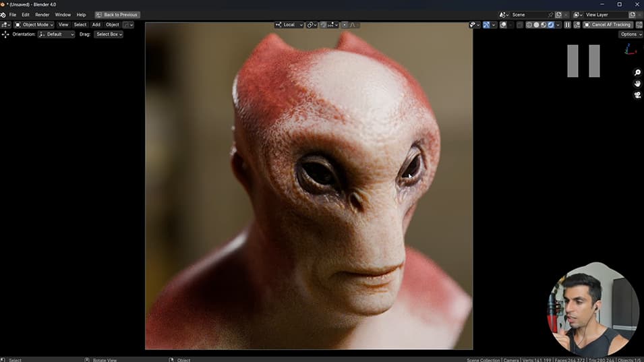Open the Local transform orientation dropdown

pyautogui.click(x=289, y=25)
